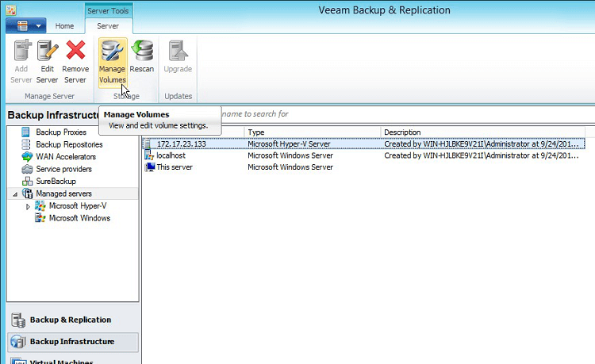Image resolution: width=595 pixels, height=364 pixels.
Task: Select WAN Accelerators tree entry
Action: point(66,156)
